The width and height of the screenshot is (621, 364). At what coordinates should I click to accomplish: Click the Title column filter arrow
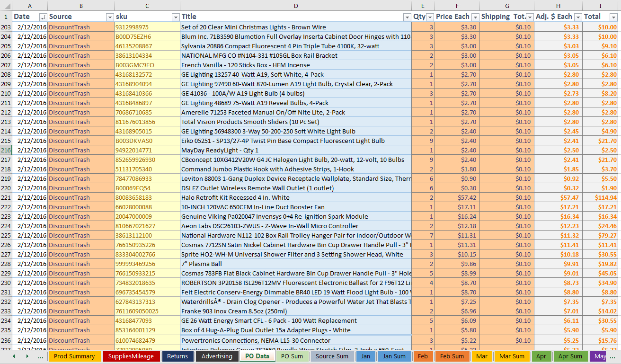tap(407, 17)
